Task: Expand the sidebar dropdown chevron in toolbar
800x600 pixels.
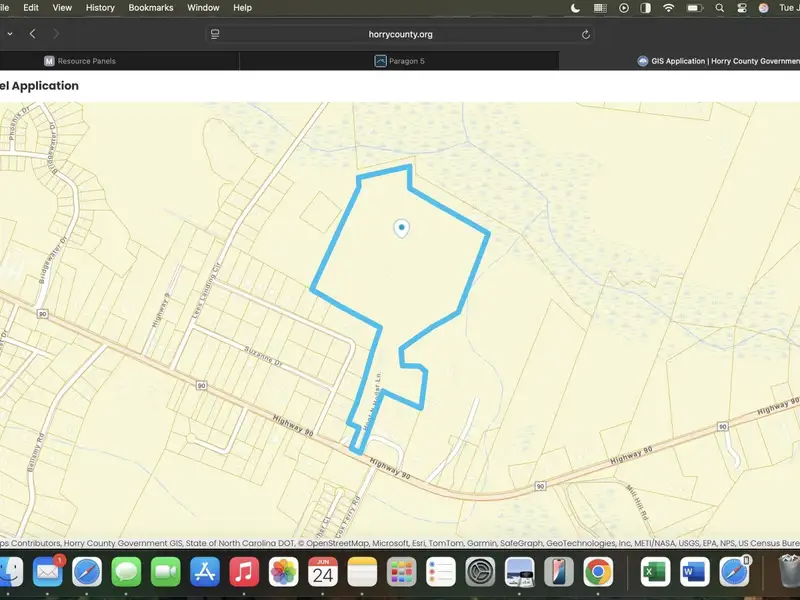Action: [x=10, y=34]
